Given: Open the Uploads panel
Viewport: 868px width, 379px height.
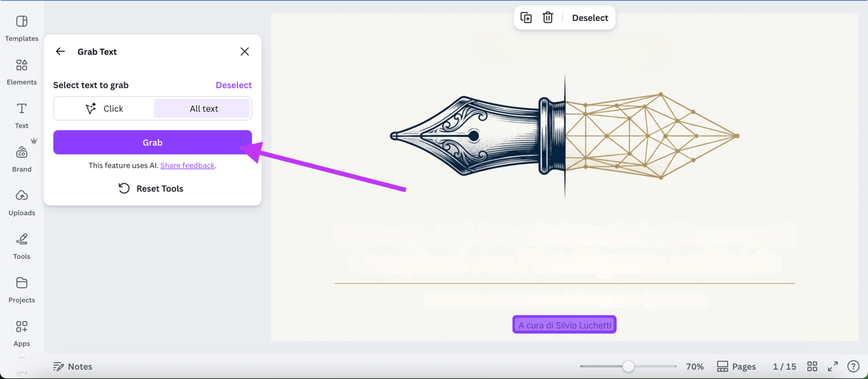Looking at the screenshot, I should point(22,203).
